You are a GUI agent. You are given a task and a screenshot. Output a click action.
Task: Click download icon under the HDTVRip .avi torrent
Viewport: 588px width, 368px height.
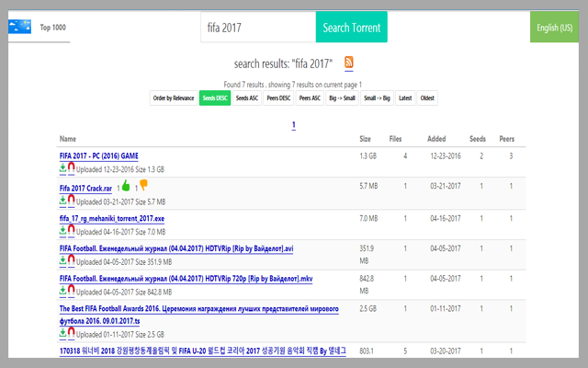coord(62,260)
